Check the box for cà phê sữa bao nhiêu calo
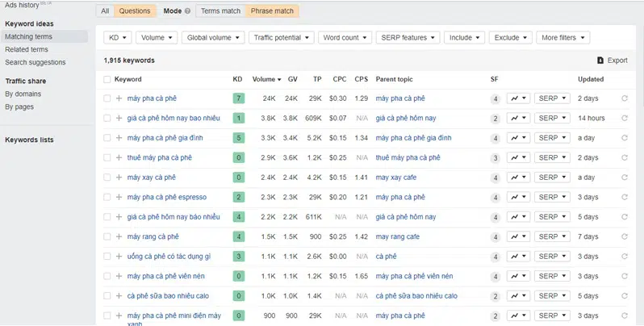The width and height of the screenshot is (644, 326). pos(107,296)
